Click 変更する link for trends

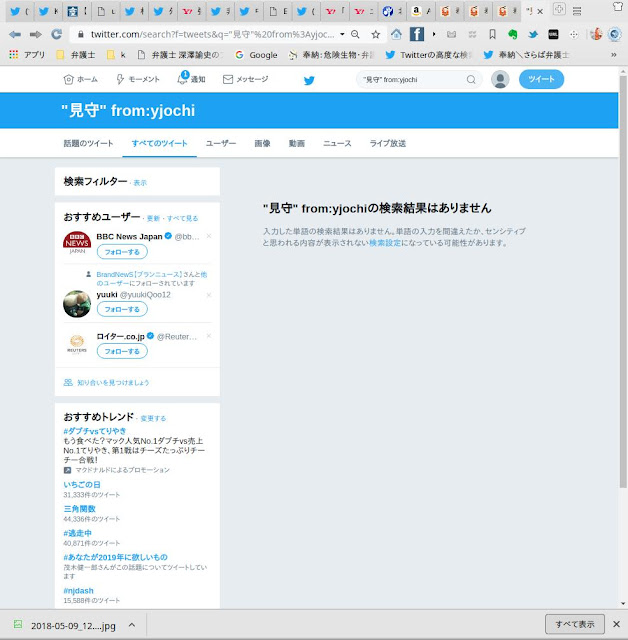point(153,418)
